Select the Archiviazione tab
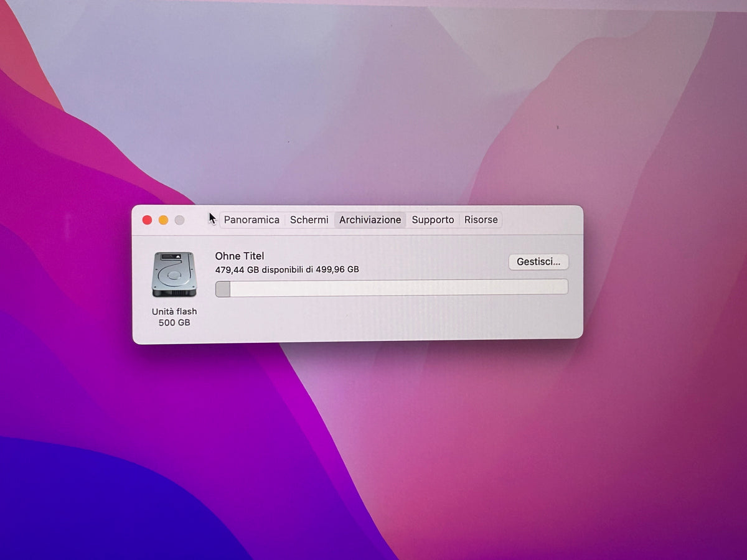 (x=370, y=220)
